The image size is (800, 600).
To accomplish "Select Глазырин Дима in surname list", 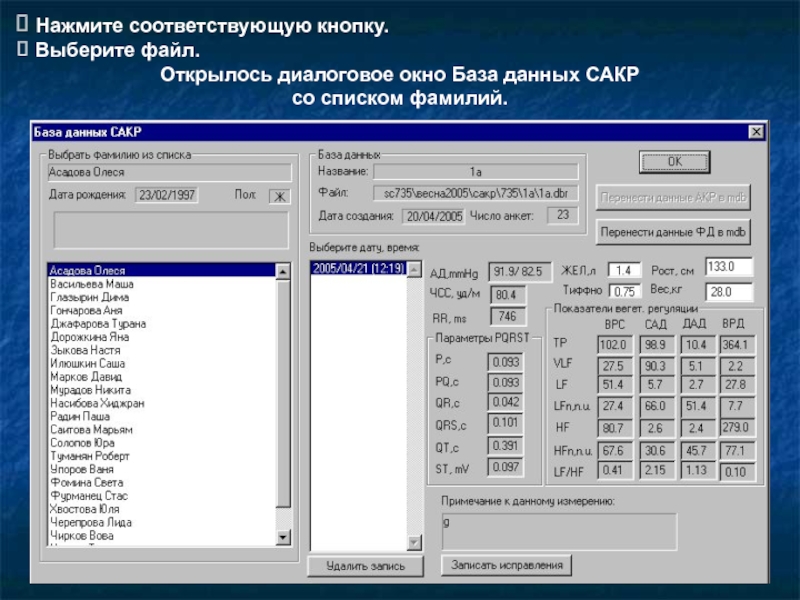I will 89,297.
